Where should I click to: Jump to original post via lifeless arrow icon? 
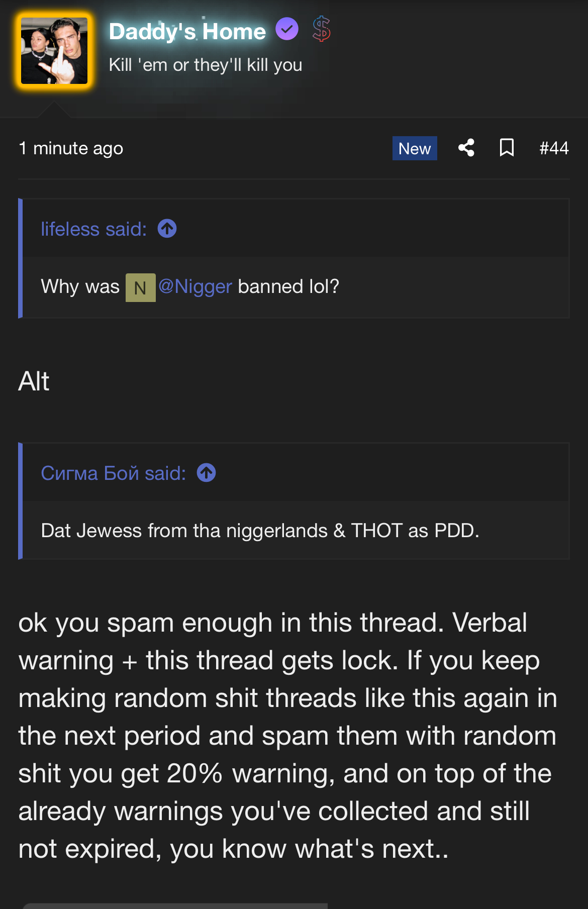pos(167,229)
